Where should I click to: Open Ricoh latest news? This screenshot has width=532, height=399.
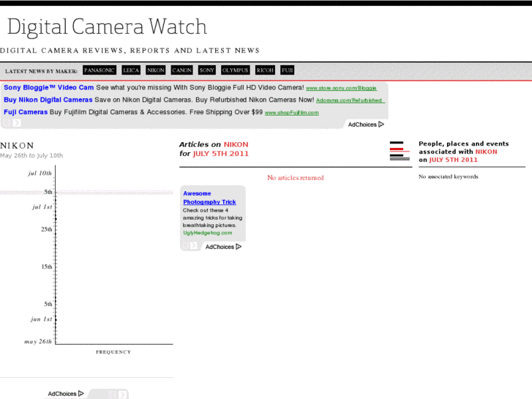point(265,70)
